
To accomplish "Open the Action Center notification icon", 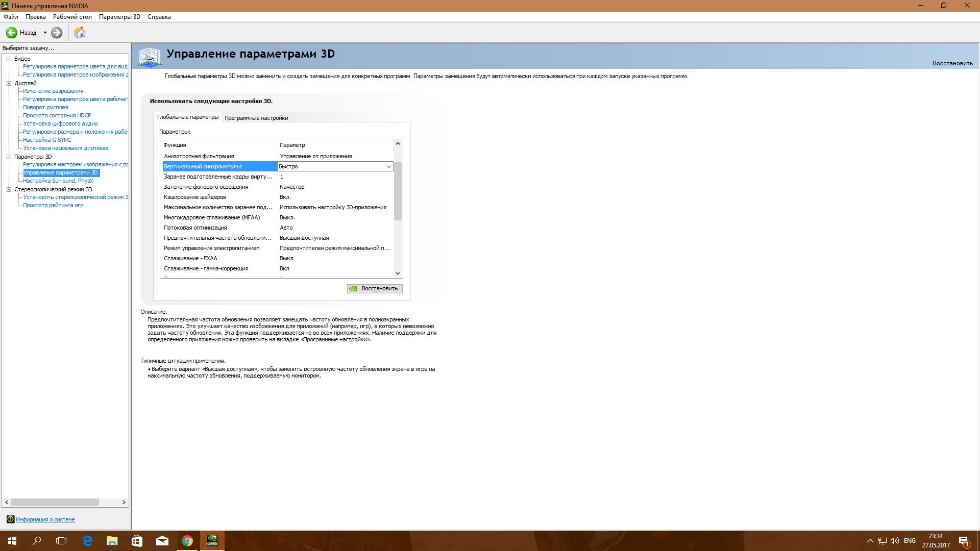I will (x=964, y=541).
